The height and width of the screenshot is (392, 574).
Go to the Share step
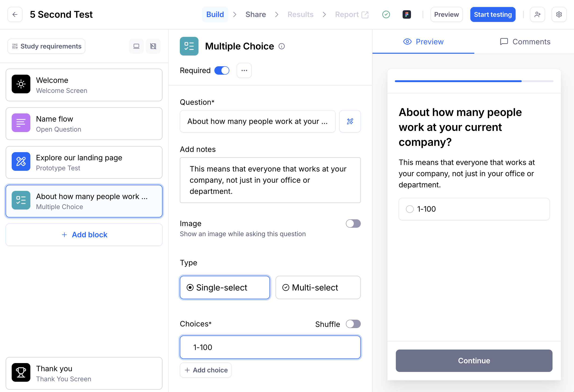point(255,14)
